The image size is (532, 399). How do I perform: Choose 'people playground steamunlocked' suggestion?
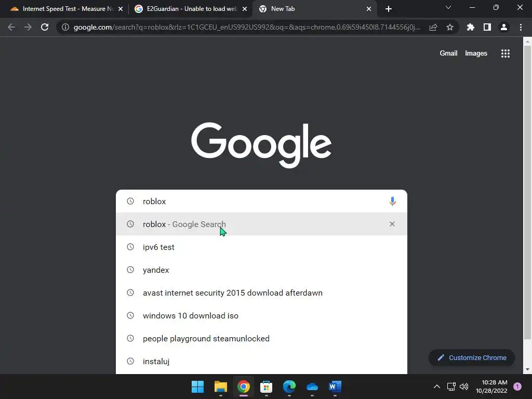(x=262, y=338)
